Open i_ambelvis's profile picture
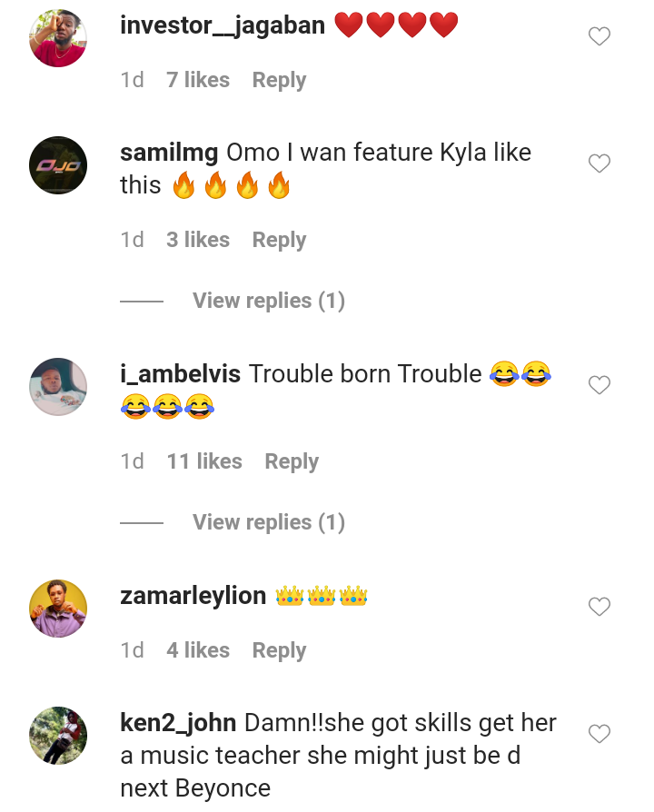This screenshot has width=654, height=812. click(x=58, y=387)
